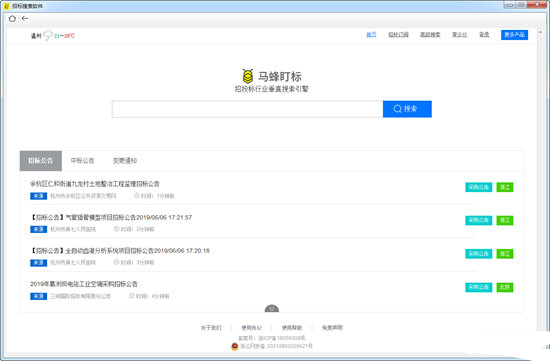
Task: Open the 招标订阅 navigation link
Action: tap(398, 34)
